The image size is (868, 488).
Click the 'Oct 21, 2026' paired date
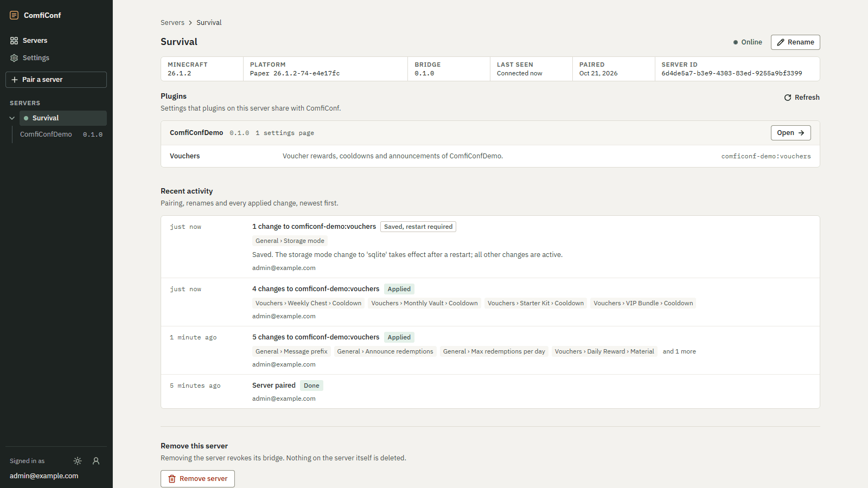(x=598, y=73)
